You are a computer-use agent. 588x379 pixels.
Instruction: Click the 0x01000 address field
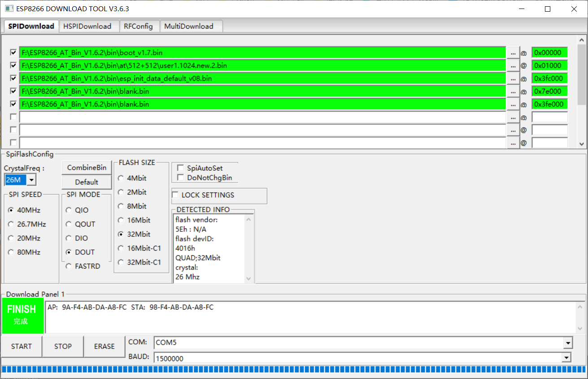point(549,65)
